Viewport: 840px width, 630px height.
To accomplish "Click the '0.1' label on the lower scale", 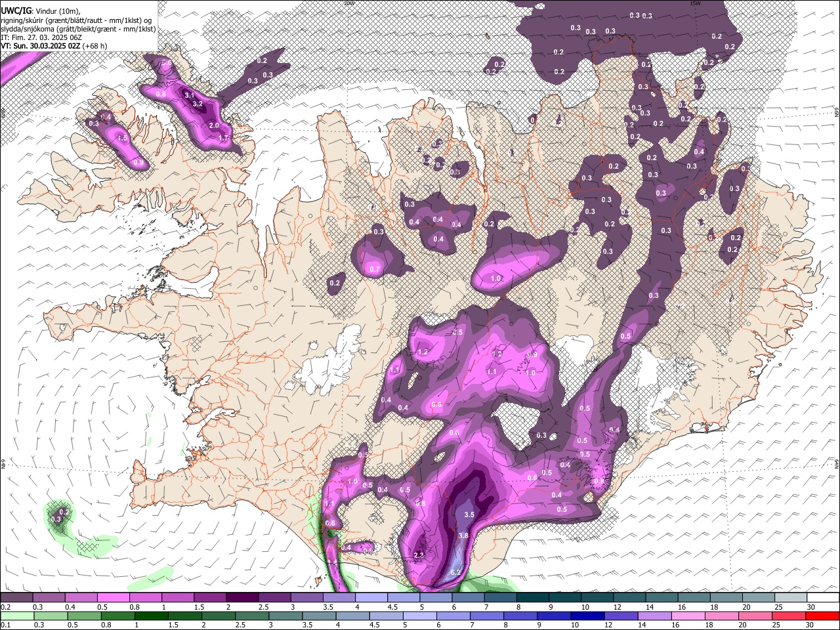I will point(5,625).
